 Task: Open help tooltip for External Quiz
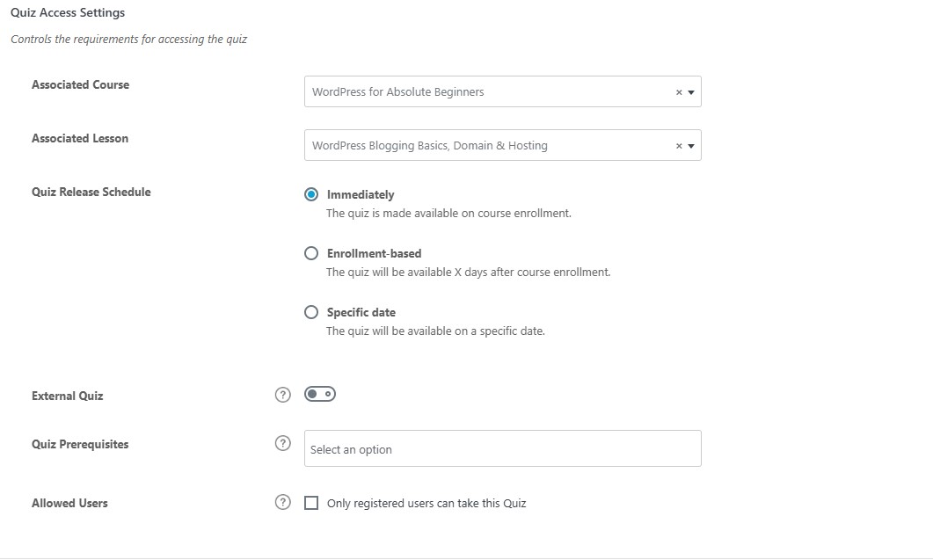click(x=282, y=395)
